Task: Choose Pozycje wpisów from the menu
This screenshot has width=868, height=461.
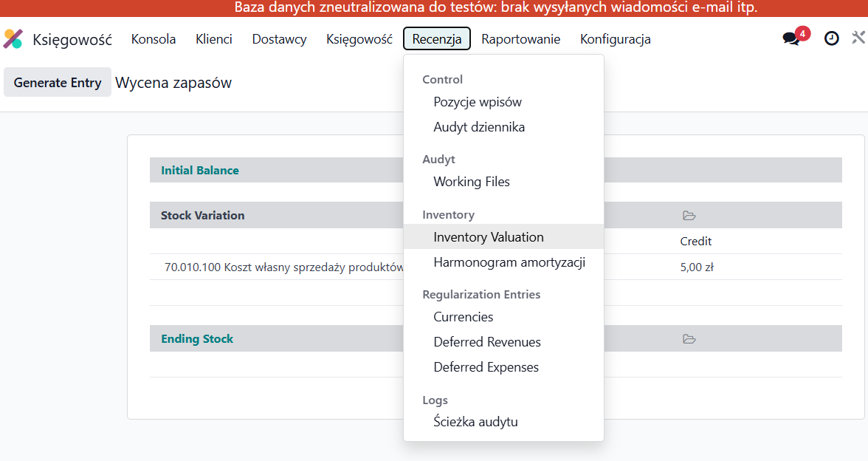Action: 478,102
